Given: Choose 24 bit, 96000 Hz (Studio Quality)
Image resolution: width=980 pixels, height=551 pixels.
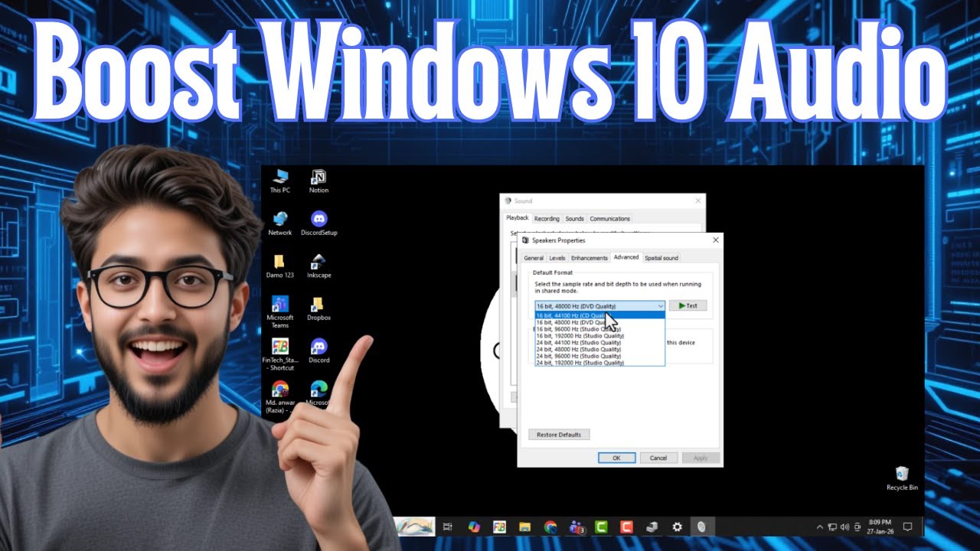Looking at the screenshot, I should click(599, 356).
